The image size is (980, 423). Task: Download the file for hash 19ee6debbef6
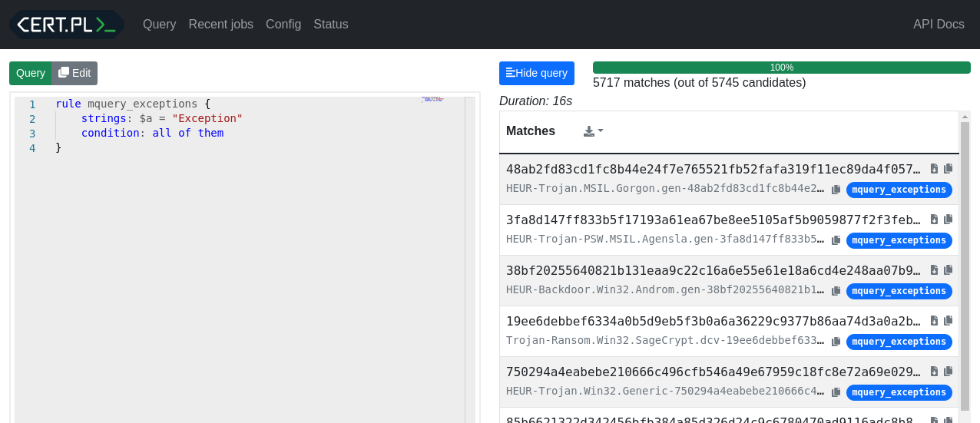[934, 321]
